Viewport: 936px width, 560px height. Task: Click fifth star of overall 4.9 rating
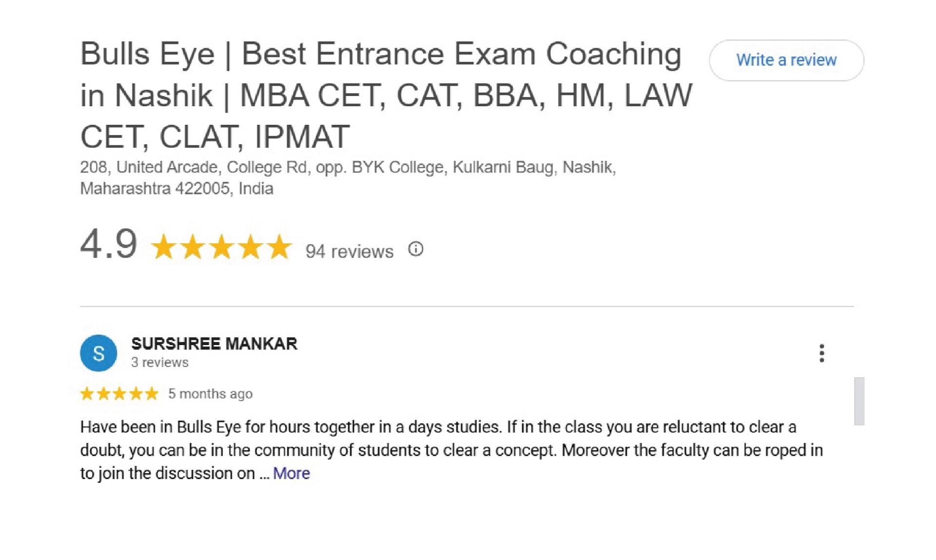279,247
